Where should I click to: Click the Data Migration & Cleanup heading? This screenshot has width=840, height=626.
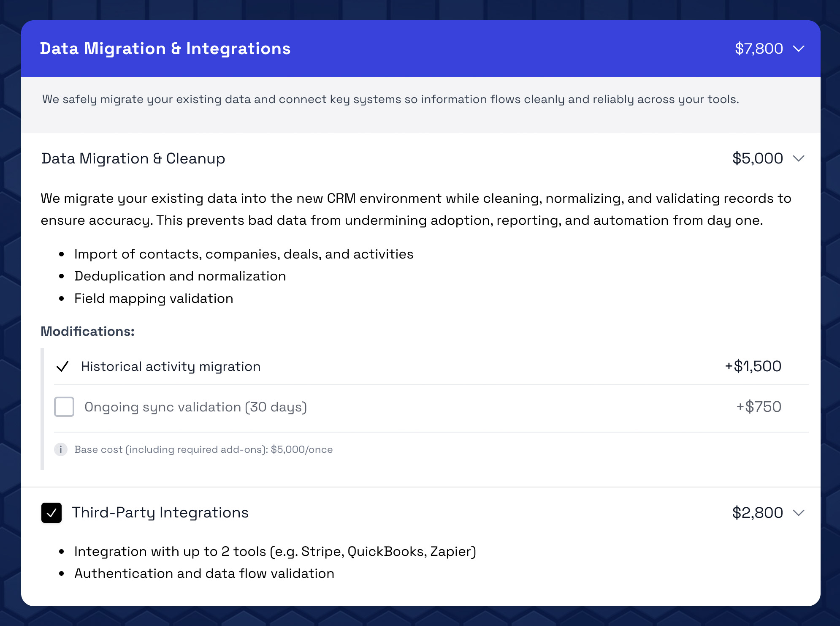[133, 159]
